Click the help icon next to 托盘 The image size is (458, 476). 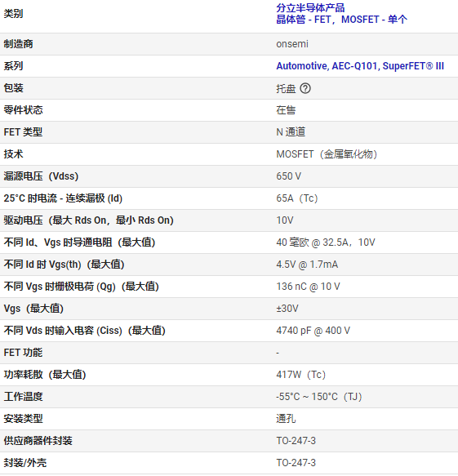click(x=305, y=88)
